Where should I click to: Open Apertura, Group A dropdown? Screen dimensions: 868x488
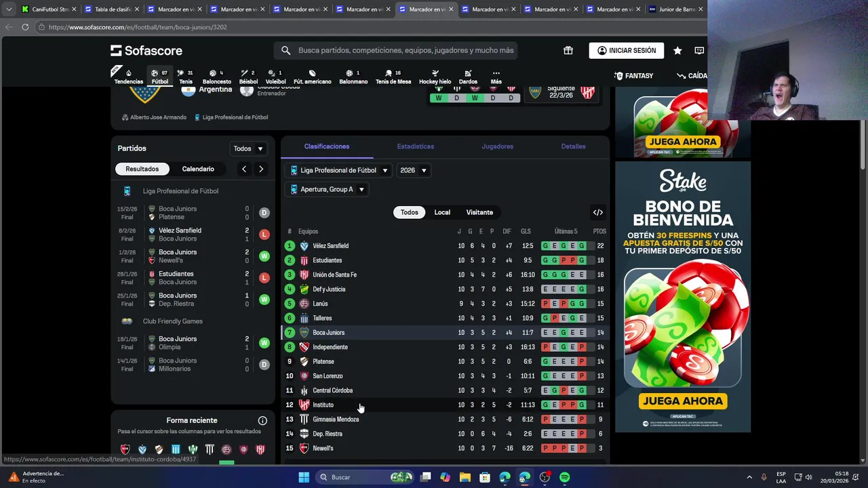[327, 189]
